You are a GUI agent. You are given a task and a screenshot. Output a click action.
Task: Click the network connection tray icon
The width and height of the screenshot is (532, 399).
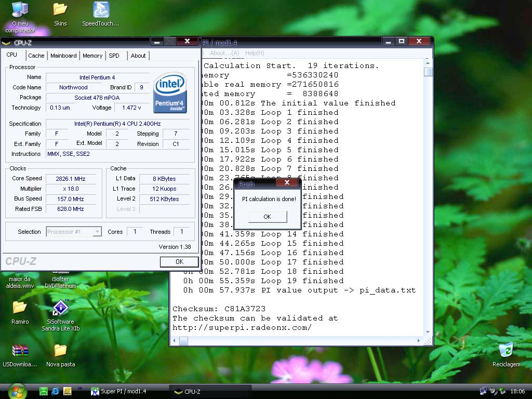[x=483, y=391]
